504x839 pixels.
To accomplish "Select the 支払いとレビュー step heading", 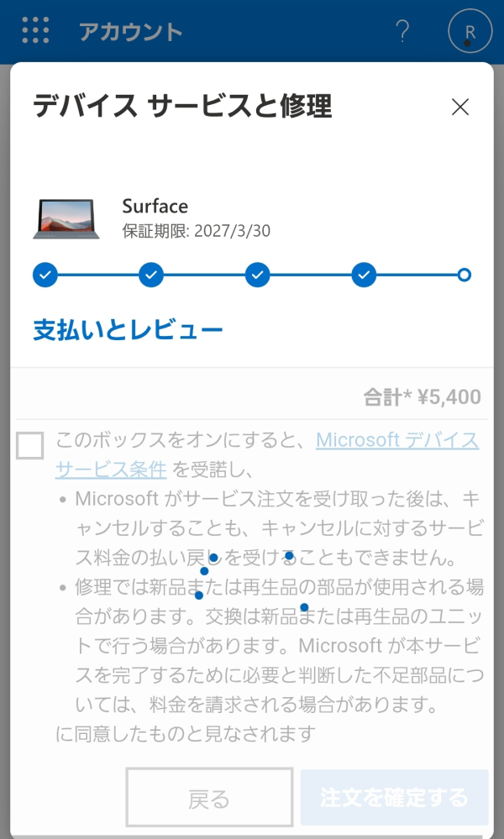I will coord(127,328).
